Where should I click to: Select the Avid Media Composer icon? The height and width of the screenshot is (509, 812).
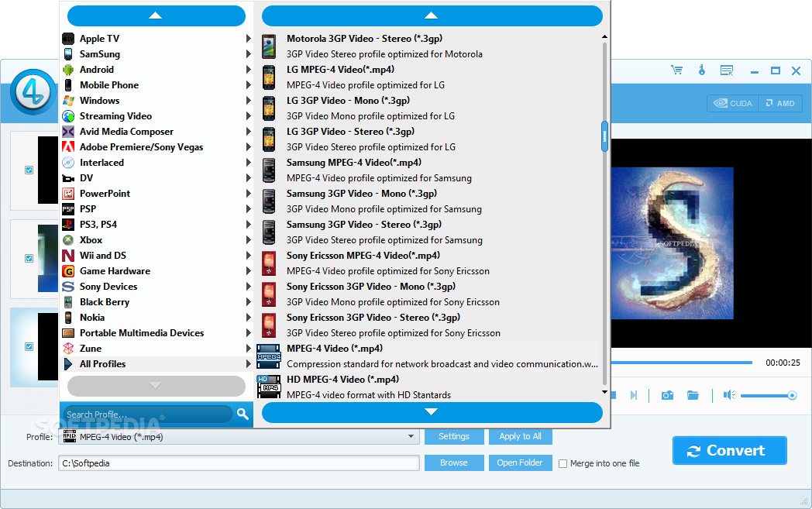pyautogui.click(x=68, y=132)
